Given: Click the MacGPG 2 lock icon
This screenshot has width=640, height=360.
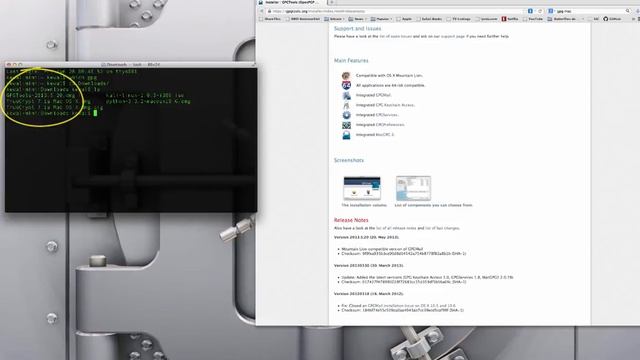Looking at the screenshot, I should 346,135.
